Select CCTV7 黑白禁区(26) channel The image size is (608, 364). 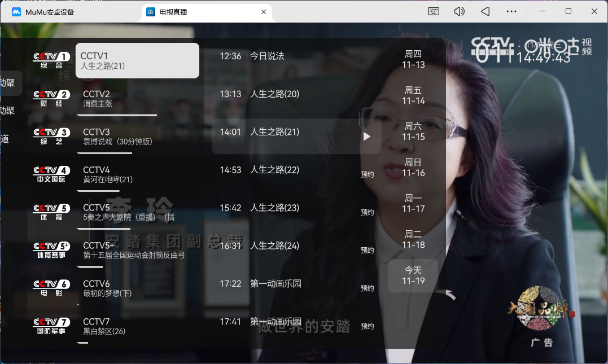point(137,326)
